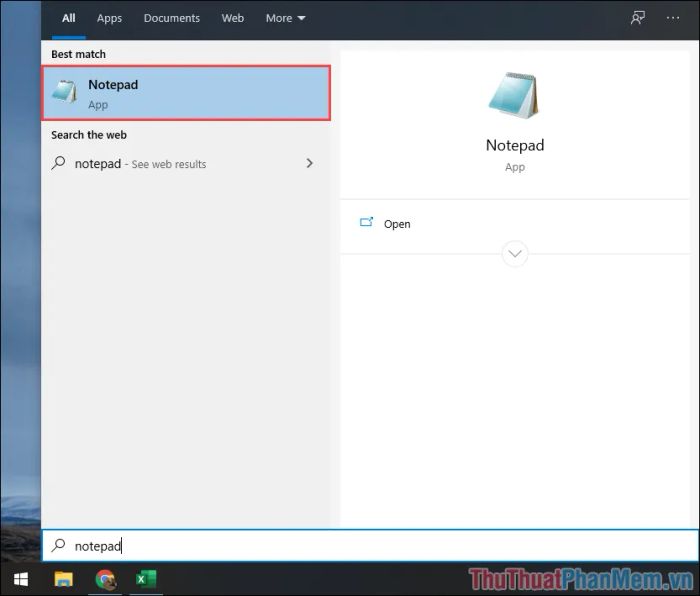This screenshot has width=700, height=596.
Task: Open the three-dot options menu
Action: coord(673,18)
